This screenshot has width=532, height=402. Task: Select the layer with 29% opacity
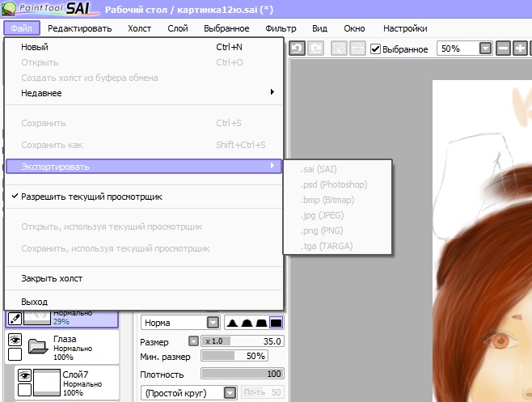(x=62, y=319)
